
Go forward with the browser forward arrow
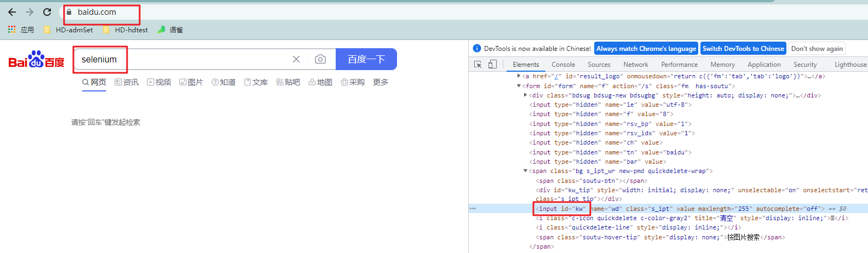(x=30, y=12)
